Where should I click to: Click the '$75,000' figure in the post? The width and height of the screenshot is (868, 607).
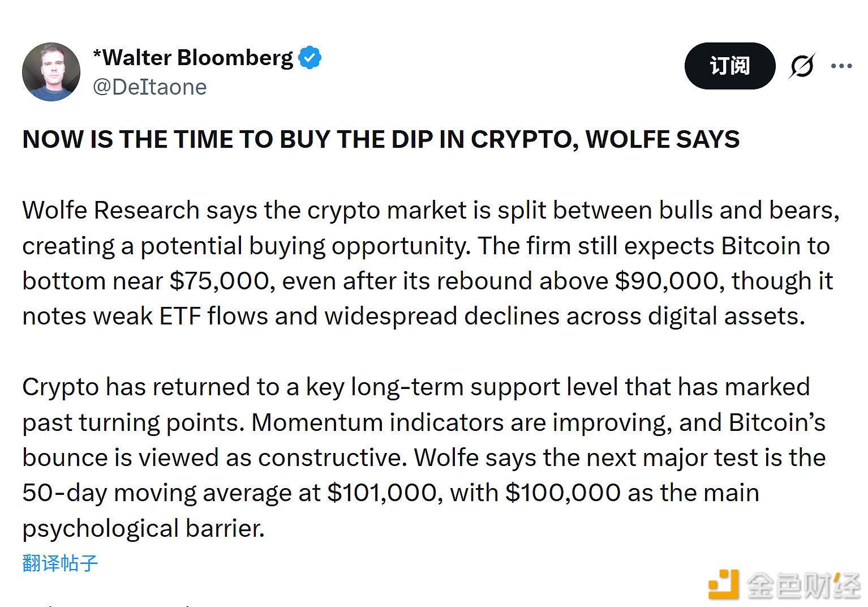[219, 281]
